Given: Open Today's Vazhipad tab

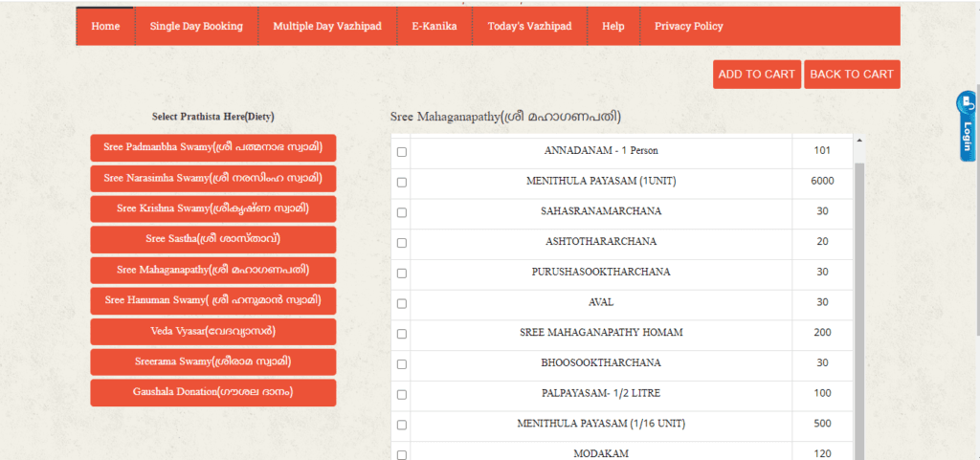Looking at the screenshot, I should click(529, 27).
